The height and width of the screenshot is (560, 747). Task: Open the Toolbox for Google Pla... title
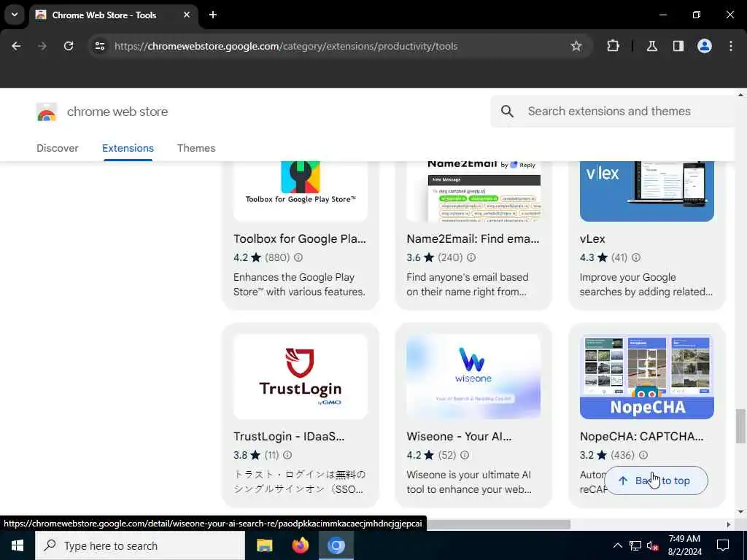300,239
